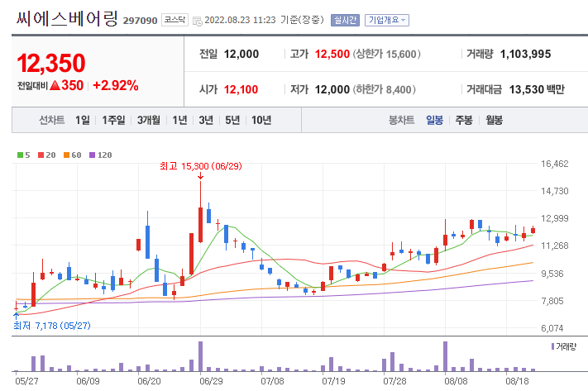
Task: Click the 11,268 price axis label
Action: (x=555, y=246)
